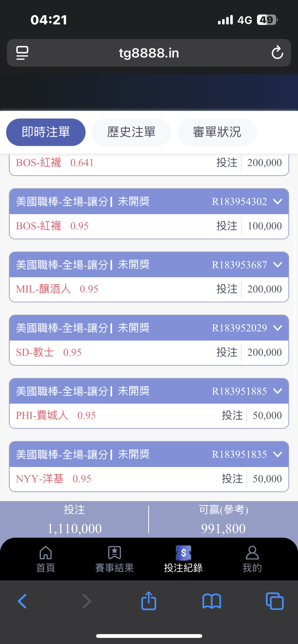Expand bet R183953687 details

coord(278,265)
